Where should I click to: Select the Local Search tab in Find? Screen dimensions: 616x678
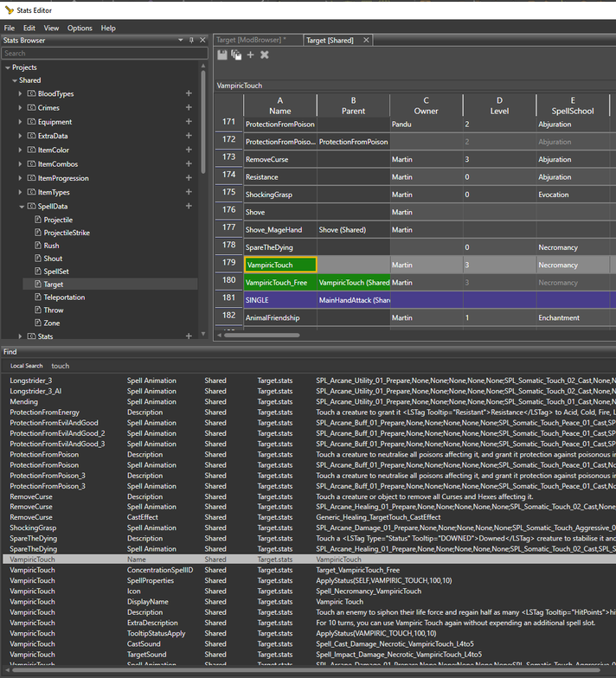click(x=27, y=366)
